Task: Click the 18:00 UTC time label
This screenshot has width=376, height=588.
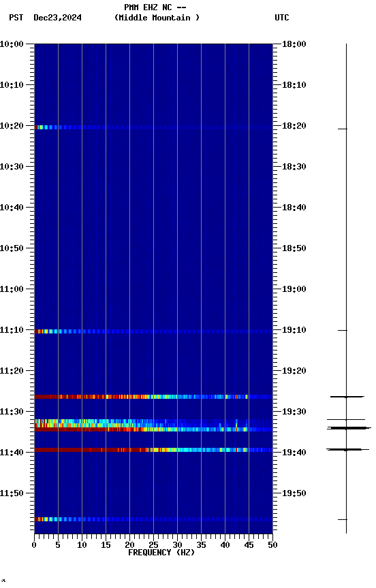Action: [x=294, y=44]
